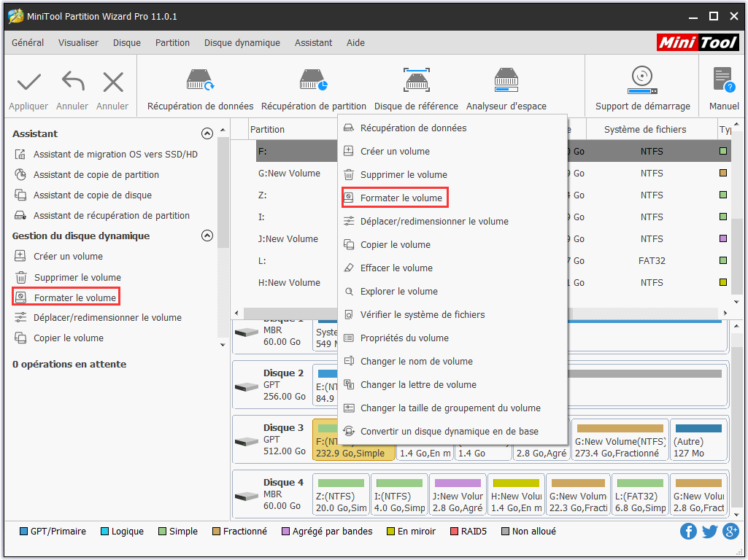Launch the Disque de référence benchmark

pyautogui.click(x=416, y=80)
